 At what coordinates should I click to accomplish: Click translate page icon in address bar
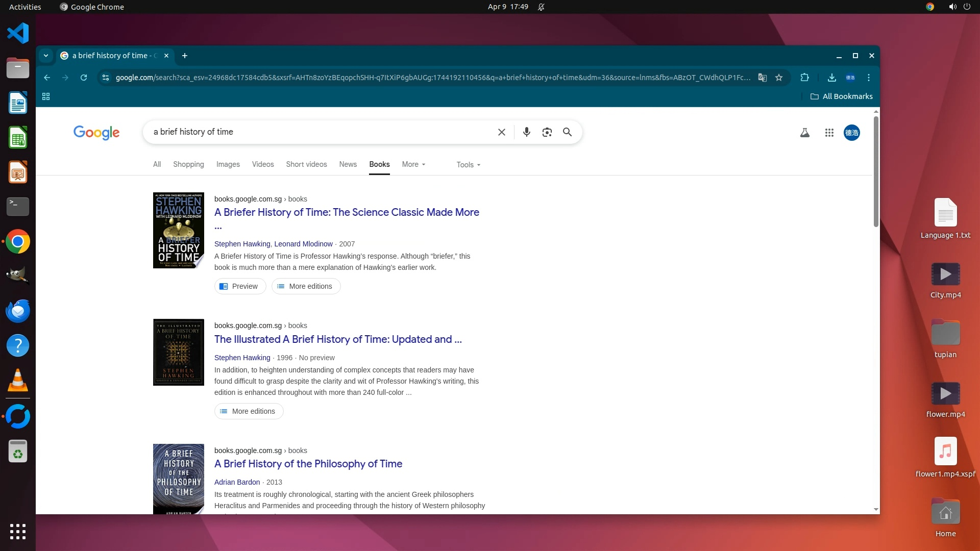pos(762,78)
